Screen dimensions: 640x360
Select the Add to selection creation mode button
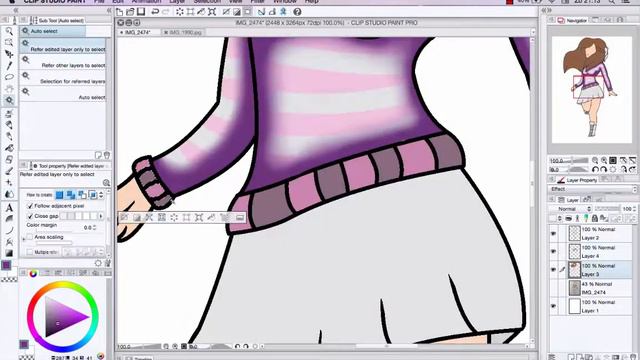(71, 195)
